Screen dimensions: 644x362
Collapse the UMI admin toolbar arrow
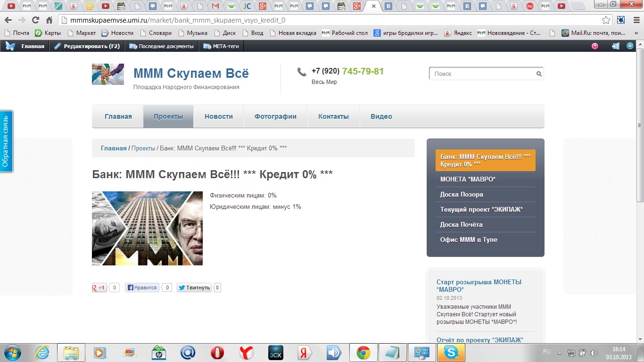[x=630, y=46]
